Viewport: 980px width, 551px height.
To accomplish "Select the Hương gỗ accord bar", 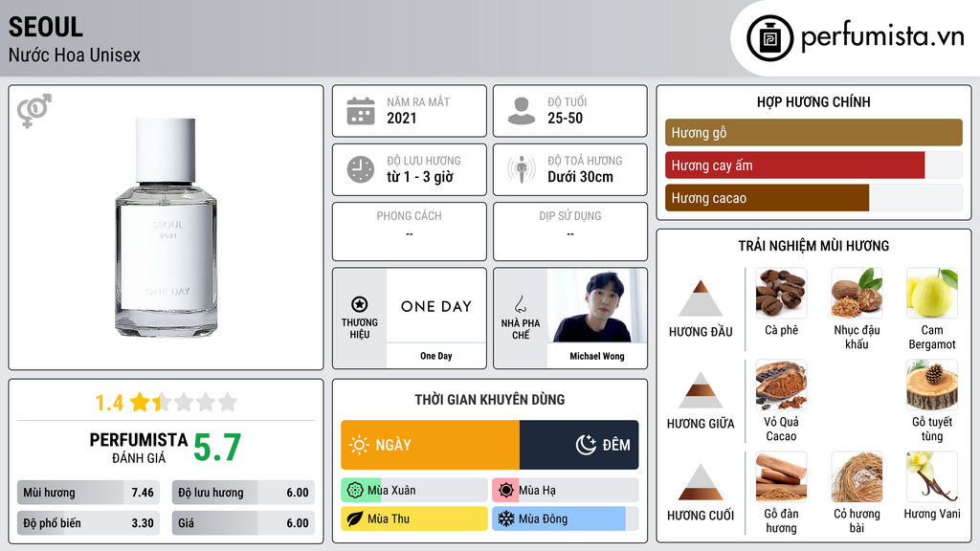I will tap(813, 132).
